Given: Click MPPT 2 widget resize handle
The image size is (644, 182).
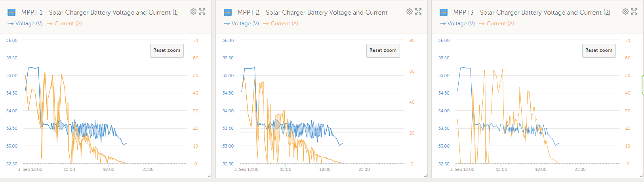Looking at the screenshot, I should pyautogui.click(x=425, y=176).
